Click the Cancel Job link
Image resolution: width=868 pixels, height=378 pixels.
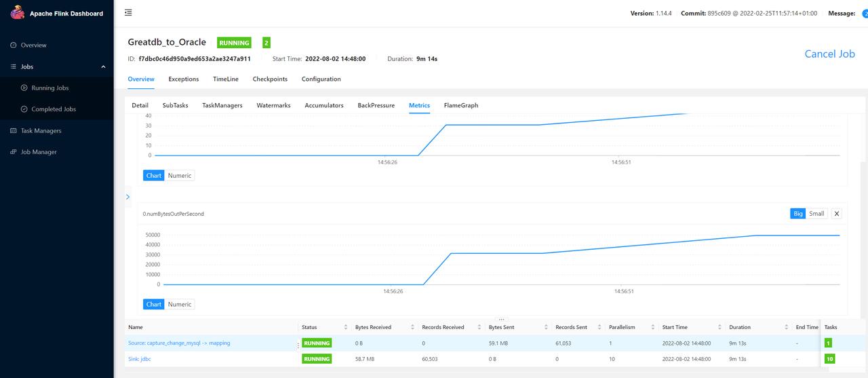(x=829, y=54)
